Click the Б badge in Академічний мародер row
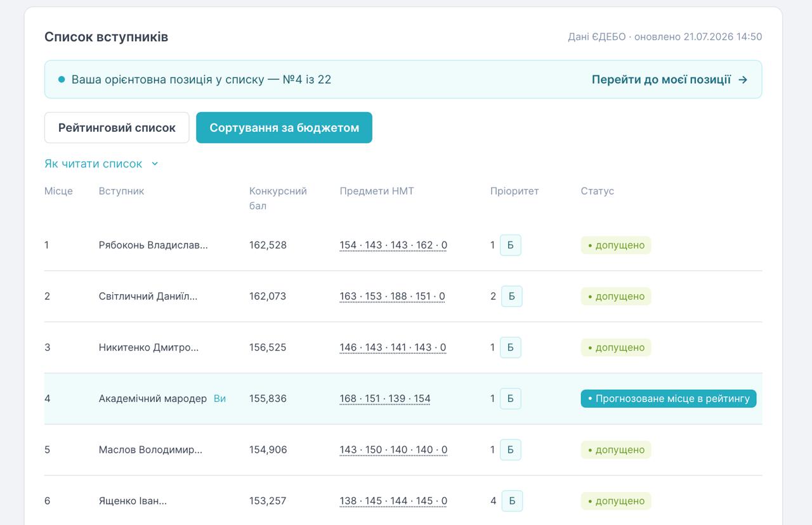 (511, 399)
